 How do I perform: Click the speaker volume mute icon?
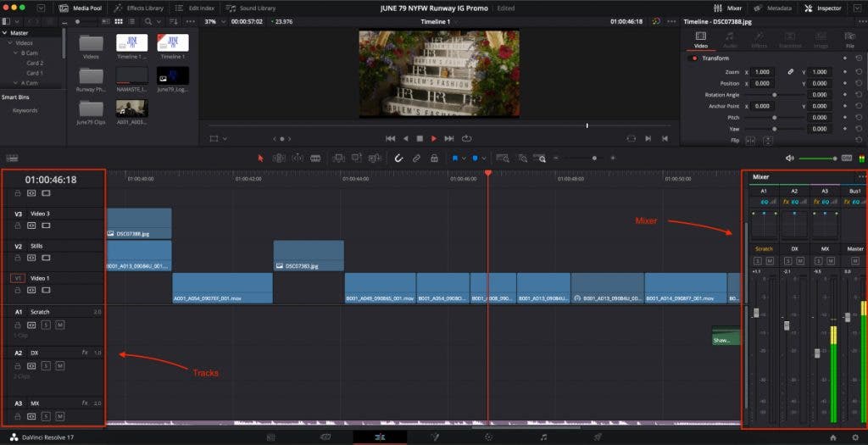pyautogui.click(x=789, y=159)
